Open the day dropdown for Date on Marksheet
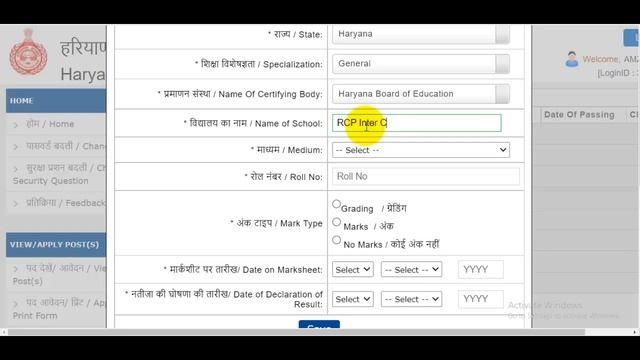The height and width of the screenshot is (360, 640). 353,269
